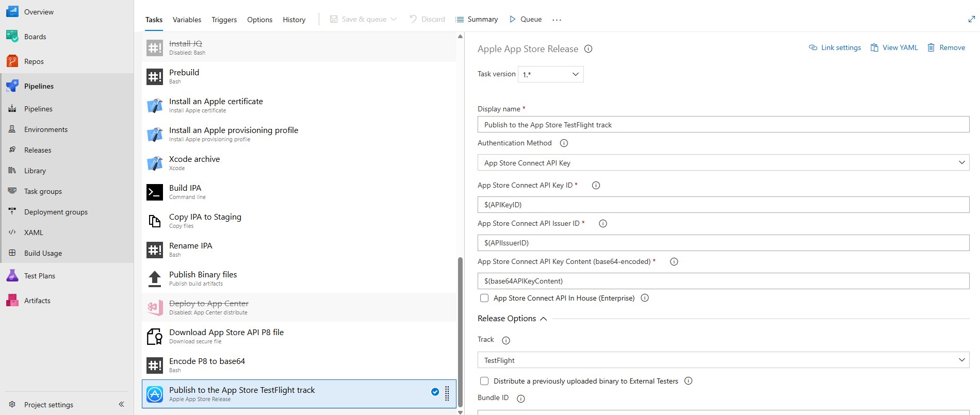Switch to the Tasks tab
This screenshot has height=415, width=980.
coord(154,20)
